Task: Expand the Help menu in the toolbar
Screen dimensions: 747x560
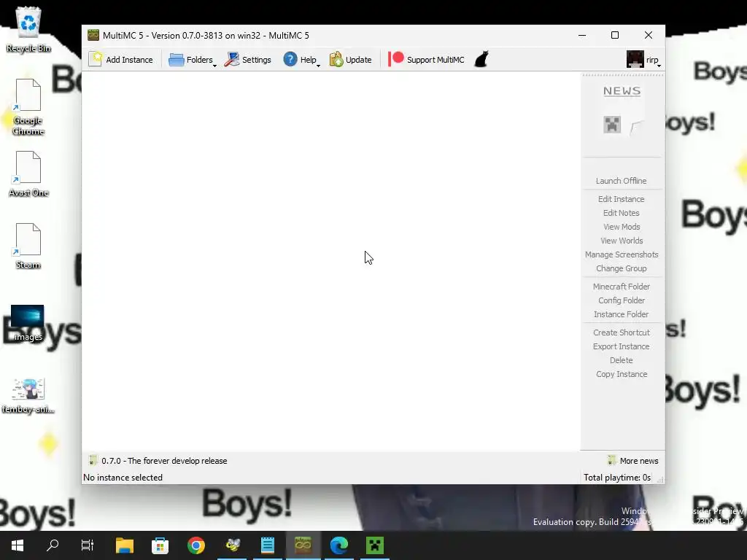Action: [301, 60]
